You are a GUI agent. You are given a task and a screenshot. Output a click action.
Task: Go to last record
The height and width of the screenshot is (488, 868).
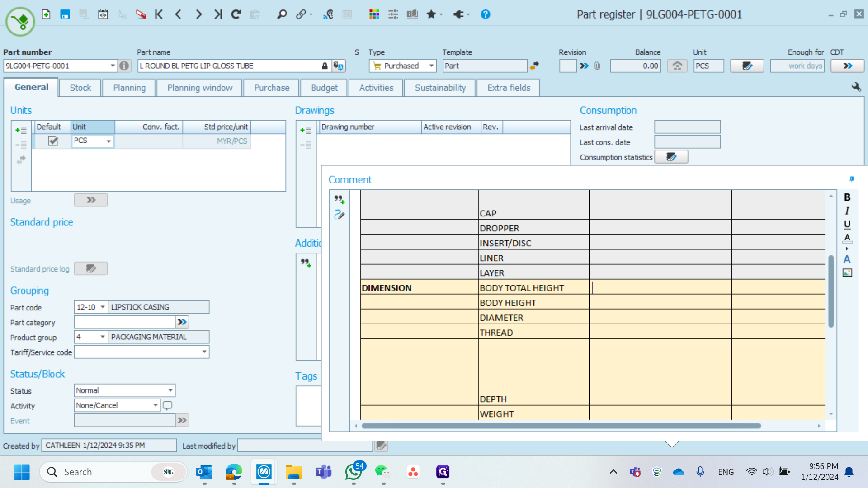(218, 14)
